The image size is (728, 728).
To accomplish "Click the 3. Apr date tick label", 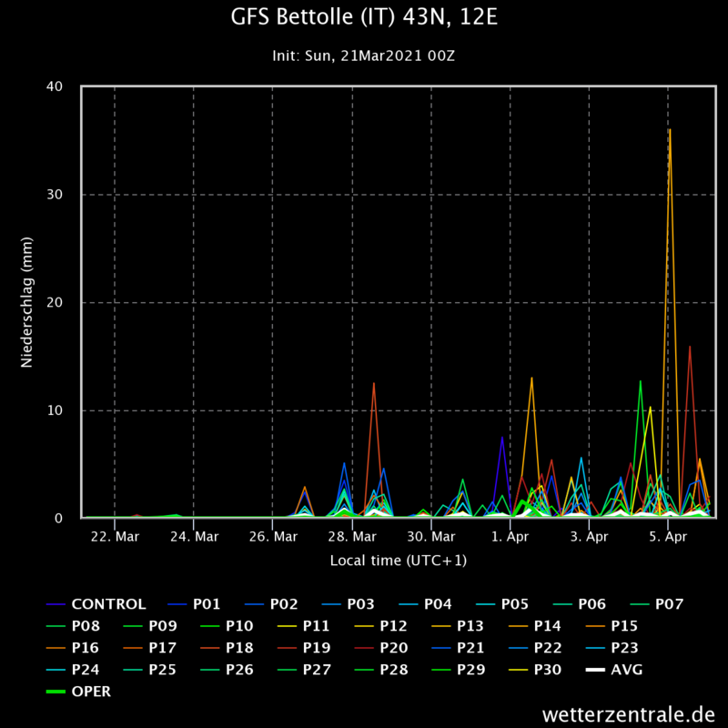I will click(589, 537).
